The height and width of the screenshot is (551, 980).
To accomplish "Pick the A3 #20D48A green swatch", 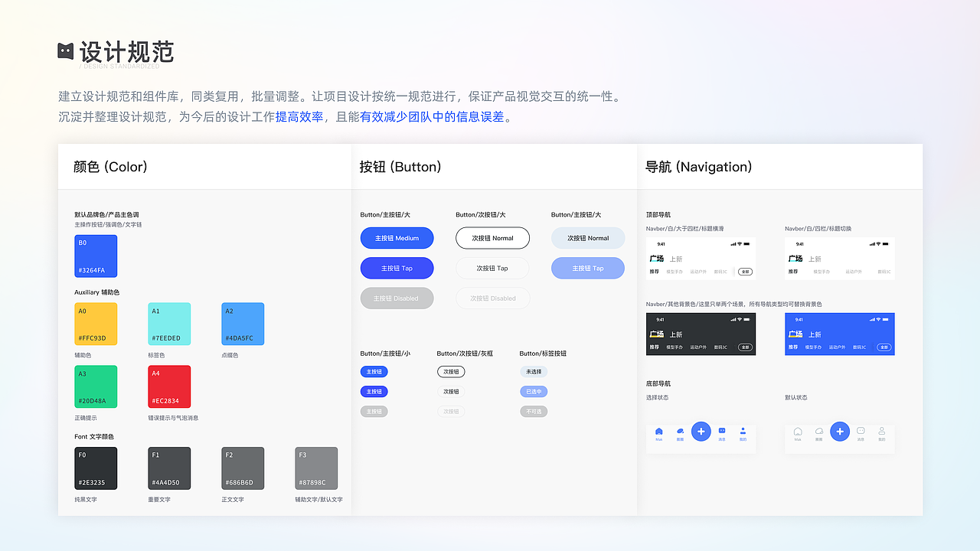I will pos(96,386).
